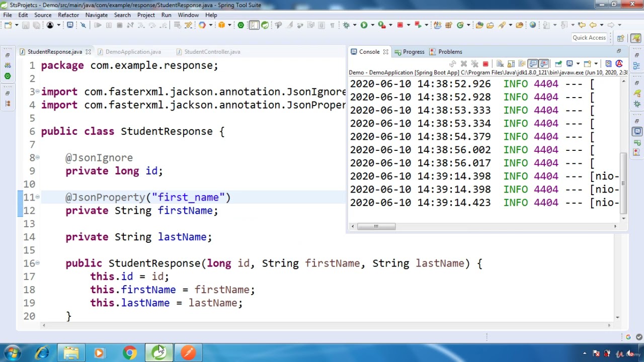The height and width of the screenshot is (362, 644).
Task: Click the Resume debug icon
Action: tap(98, 25)
